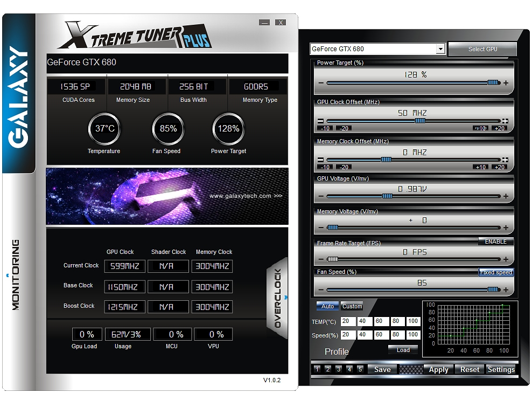Raise GPU Voltage with plus icon
This screenshot has width=532, height=393.
[506, 196]
